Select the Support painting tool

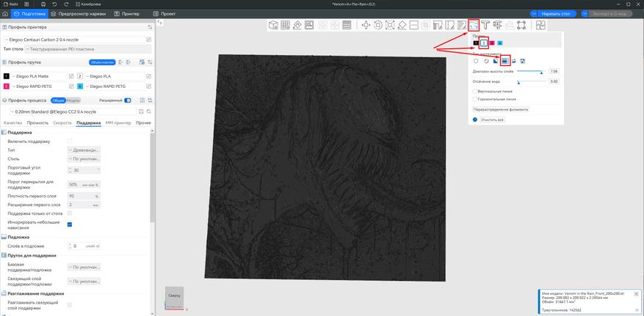[x=438, y=26]
